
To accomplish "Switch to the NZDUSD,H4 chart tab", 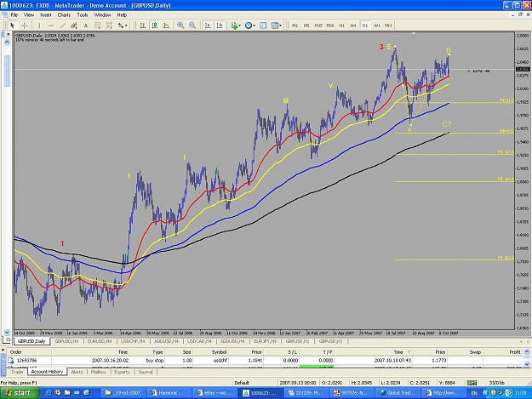I will [232, 341].
